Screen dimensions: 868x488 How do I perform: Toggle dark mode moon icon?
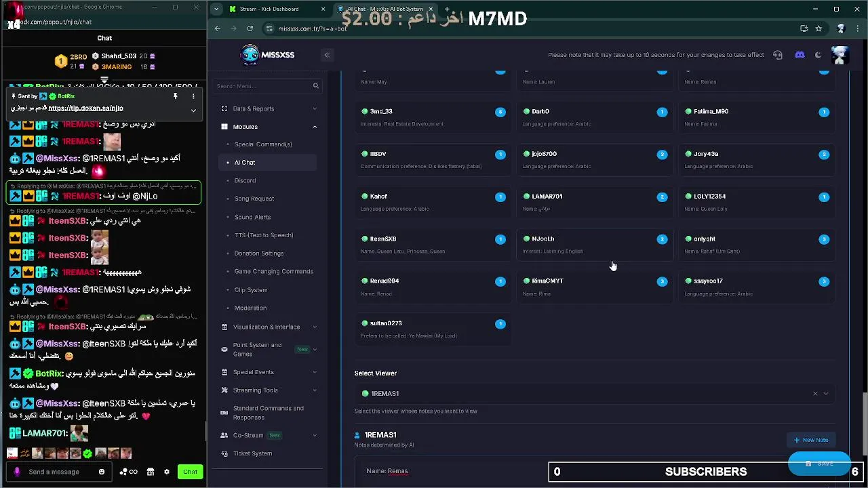[818, 55]
